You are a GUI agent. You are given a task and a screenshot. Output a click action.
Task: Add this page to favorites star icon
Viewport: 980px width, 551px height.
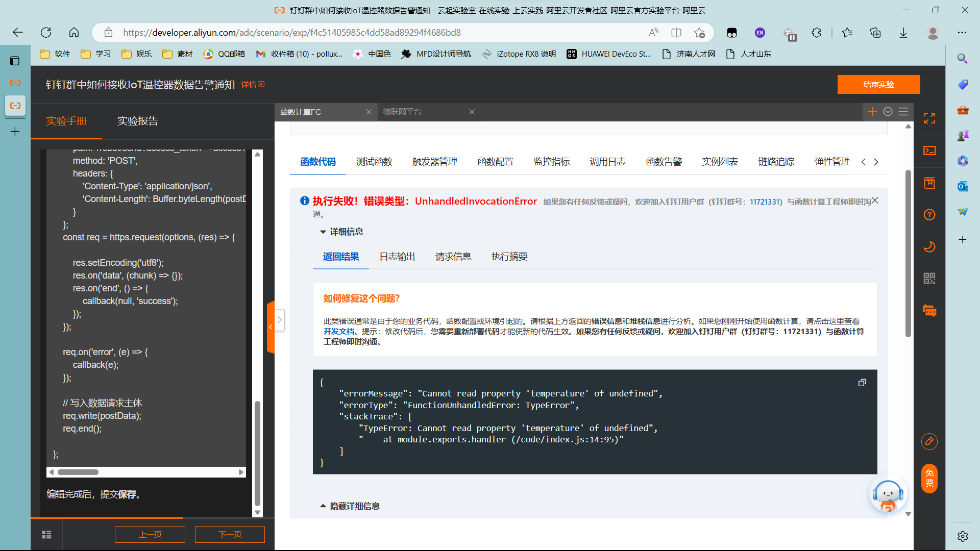(699, 33)
